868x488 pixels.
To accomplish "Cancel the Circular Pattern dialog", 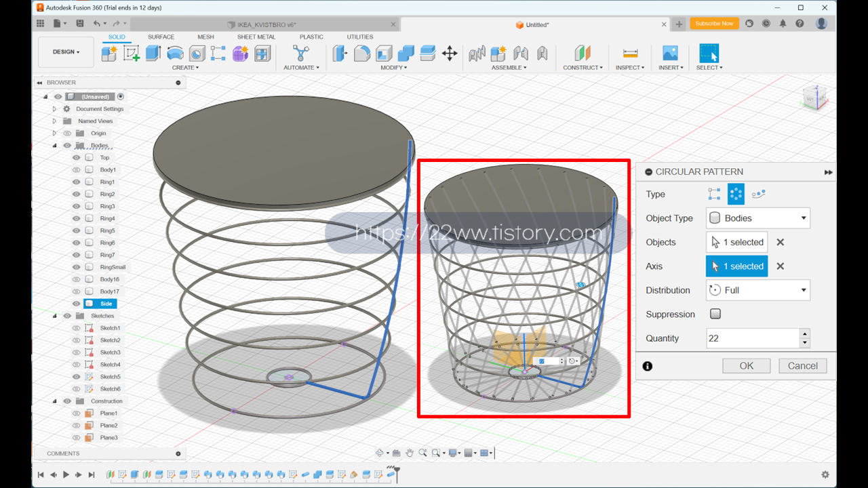I will pyautogui.click(x=803, y=366).
